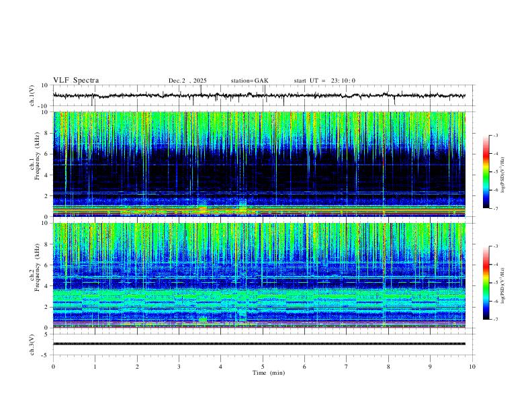This screenshot has width=532, height=411.
Task: Click the time axis tick label "9"
Action: [430, 367]
